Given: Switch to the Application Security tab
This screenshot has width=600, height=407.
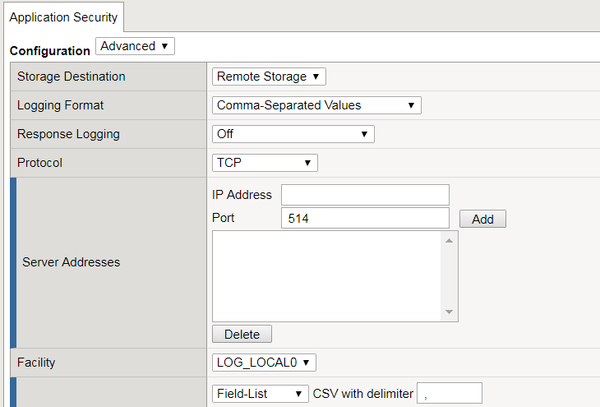Looking at the screenshot, I should [64, 17].
